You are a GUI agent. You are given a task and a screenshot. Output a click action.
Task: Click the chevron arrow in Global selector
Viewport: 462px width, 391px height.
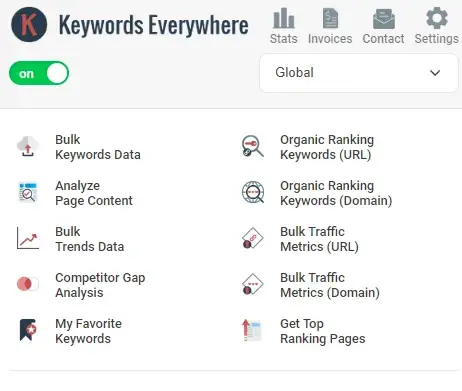(x=435, y=73)
